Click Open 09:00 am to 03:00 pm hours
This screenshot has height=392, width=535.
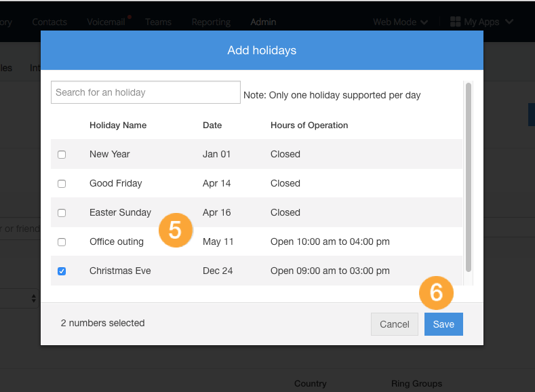coord(330,271)
